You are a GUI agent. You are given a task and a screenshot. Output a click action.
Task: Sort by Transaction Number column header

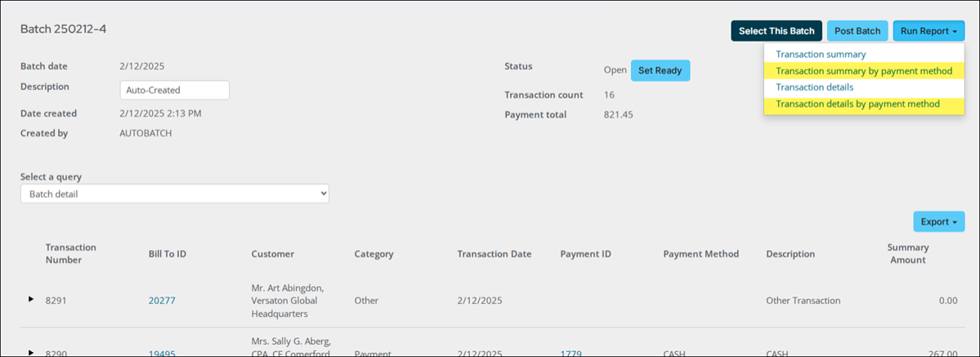click(70, 253)
